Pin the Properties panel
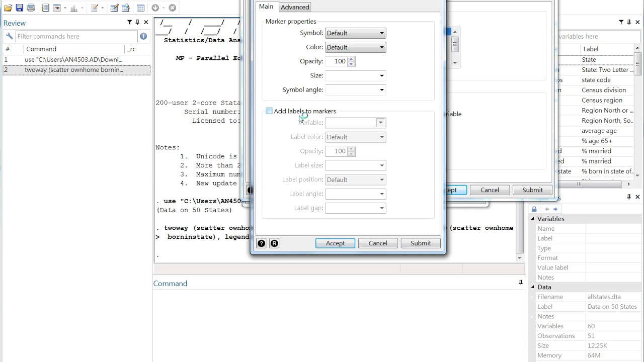 pos(629,197)
